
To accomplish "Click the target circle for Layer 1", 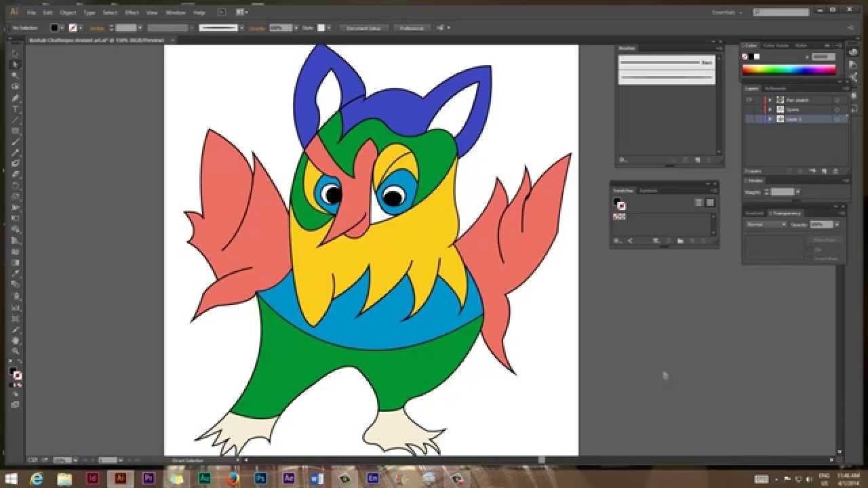I will point(837,119).
